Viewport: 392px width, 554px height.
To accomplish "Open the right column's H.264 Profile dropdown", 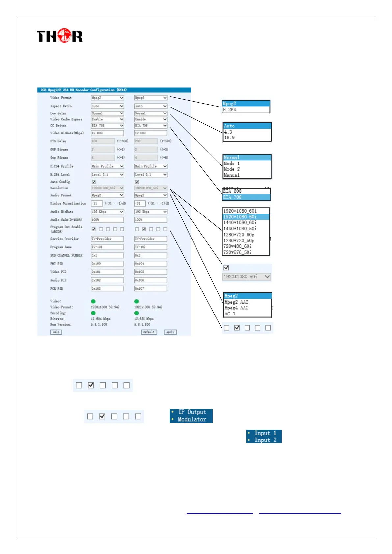I will coord(150,166).
